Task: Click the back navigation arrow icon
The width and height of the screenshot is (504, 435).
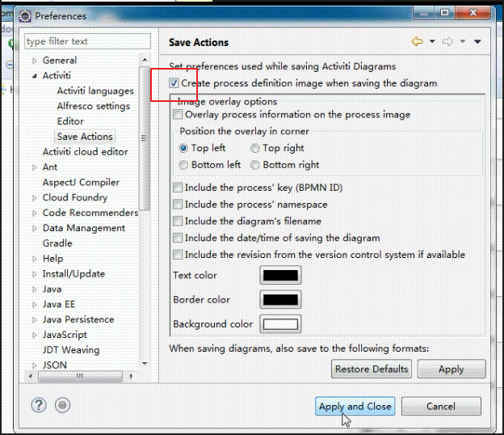Action: 418,41
